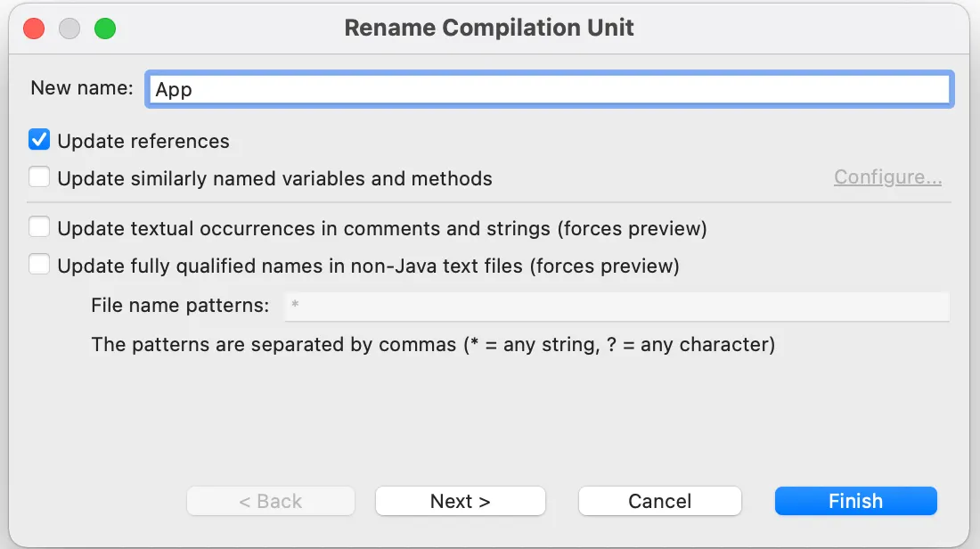This screenshot has width=980, height=549.
Task: Cancel the rename dialog
Action: point(659,501)
